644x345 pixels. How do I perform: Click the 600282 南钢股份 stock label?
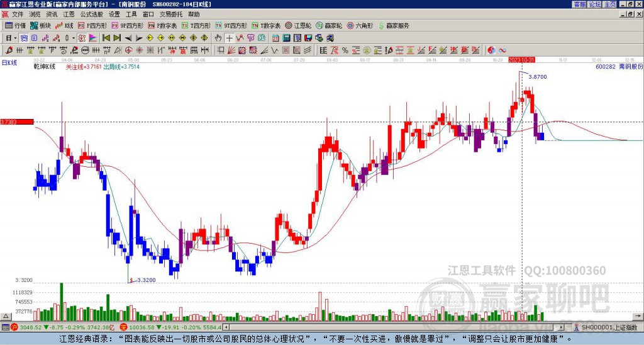click(x=619, y=66)
